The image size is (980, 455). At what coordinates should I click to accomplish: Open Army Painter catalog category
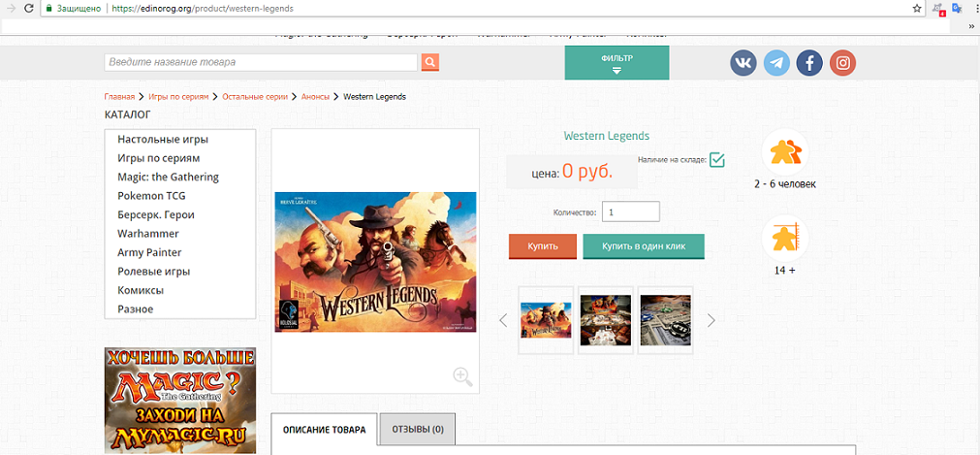click(x=149, y=252)
